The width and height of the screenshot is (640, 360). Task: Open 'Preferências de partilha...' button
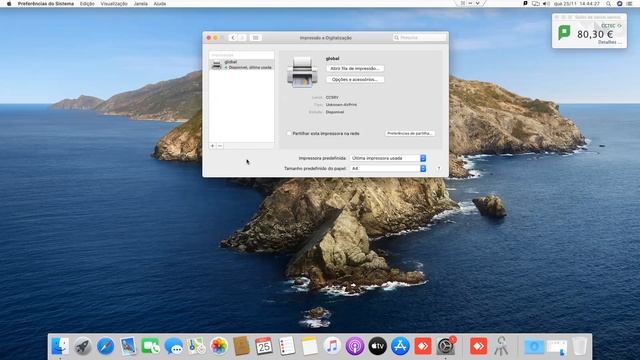(410, 133)
